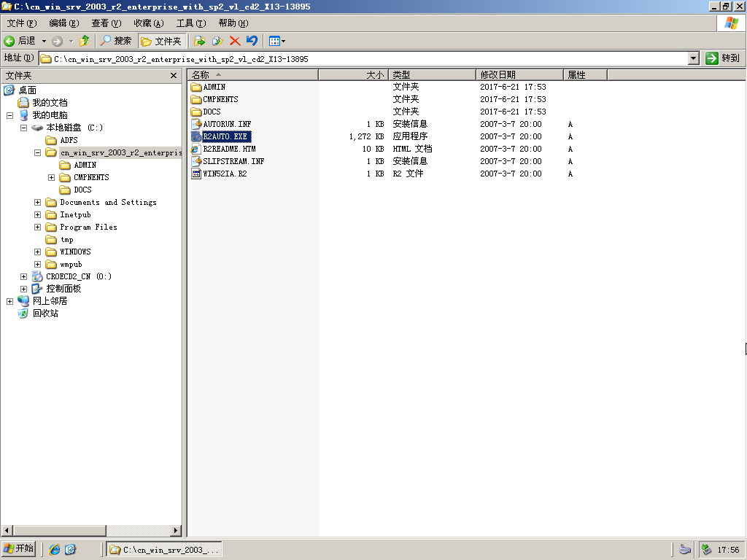Expand the CMPNENTS folder in tree
Viewport: 747px width, 560px height.
coord(52,177)
